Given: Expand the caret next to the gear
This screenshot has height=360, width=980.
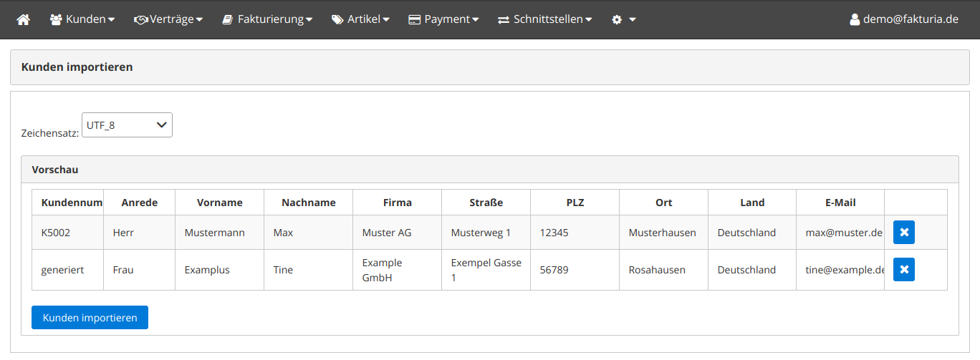Looking at the screenshot, I should 633,20.
